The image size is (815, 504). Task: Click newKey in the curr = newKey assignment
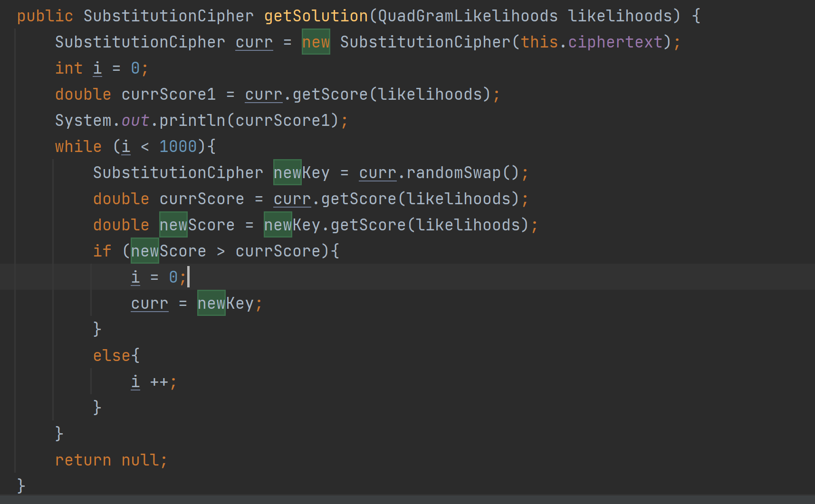tap(225, 304)
